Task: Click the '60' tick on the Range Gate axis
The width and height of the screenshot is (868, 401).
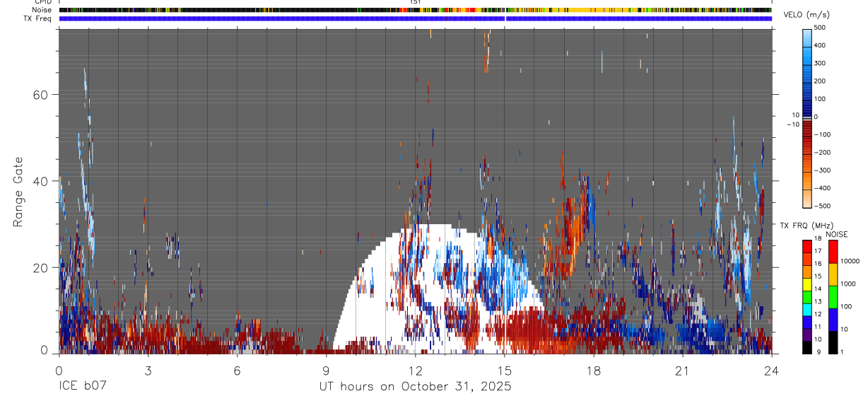Action: point(40,95)
